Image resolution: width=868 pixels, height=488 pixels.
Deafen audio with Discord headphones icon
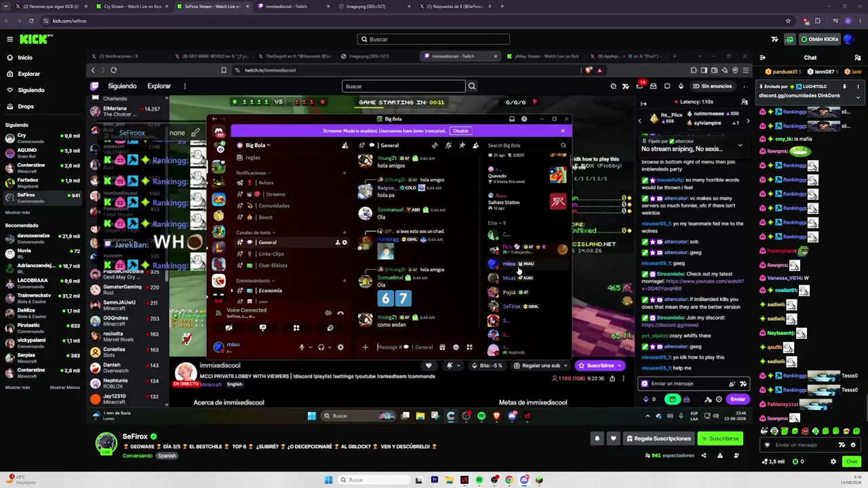[321, 348]
